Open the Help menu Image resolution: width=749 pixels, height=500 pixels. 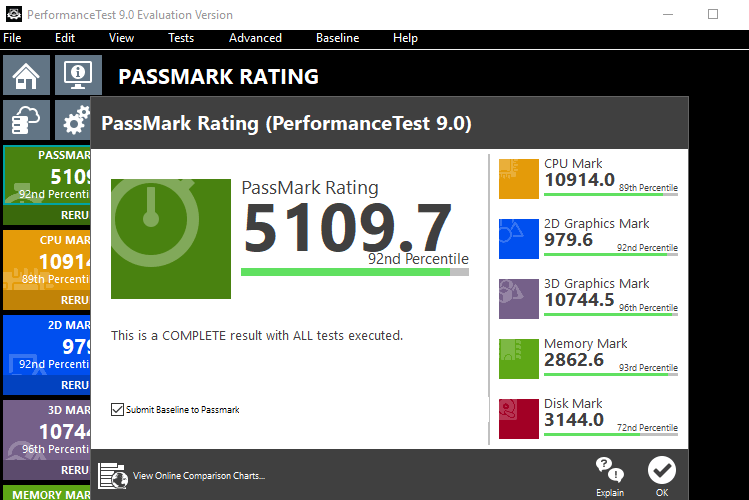coord(405,38)
